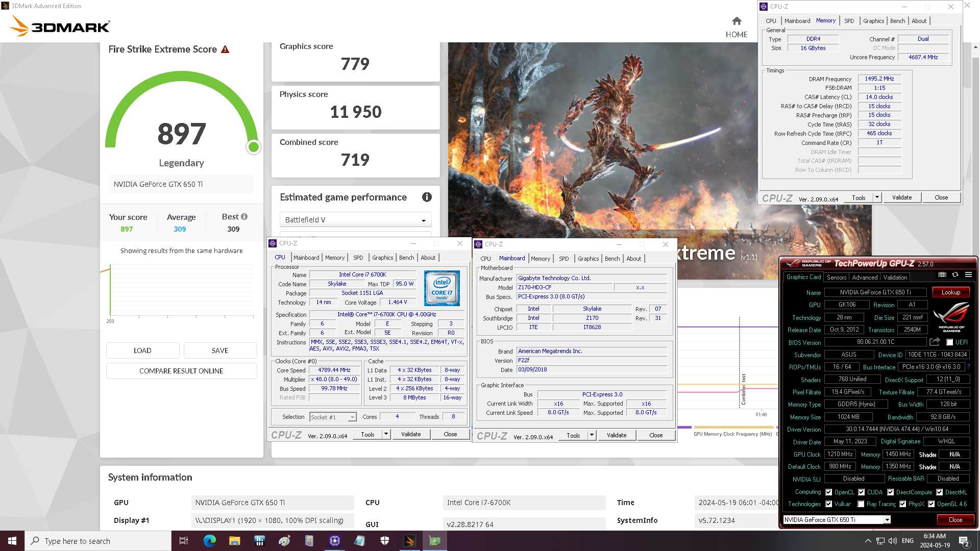
Task: Click the LOAD button in 3DMark
Action: coord(142,350)
